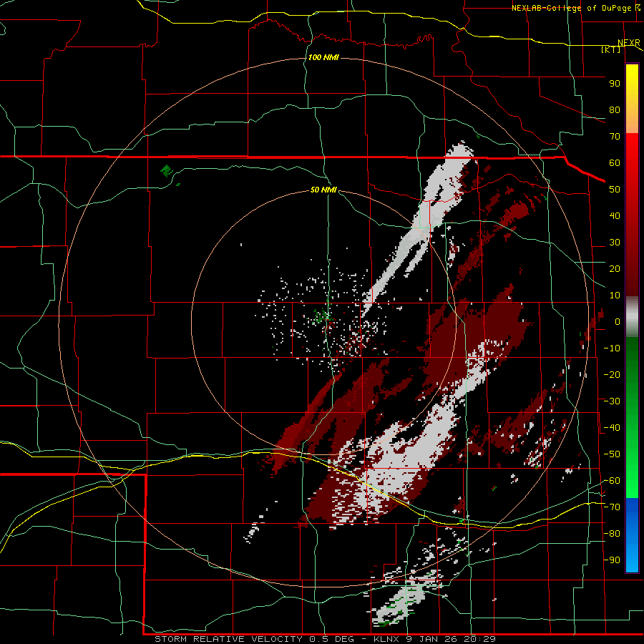Click the -90 value on velocity scale

pyautogui.click(x=612, y=560)
